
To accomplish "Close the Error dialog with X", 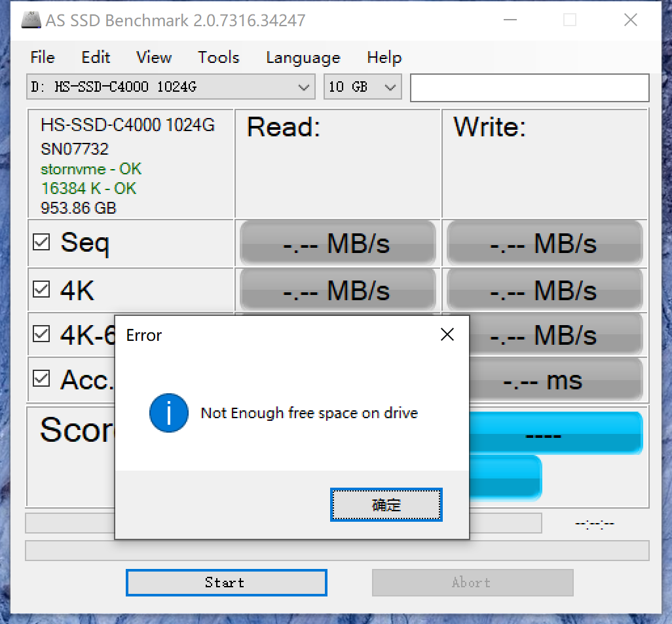I will (x=447, y=335).
